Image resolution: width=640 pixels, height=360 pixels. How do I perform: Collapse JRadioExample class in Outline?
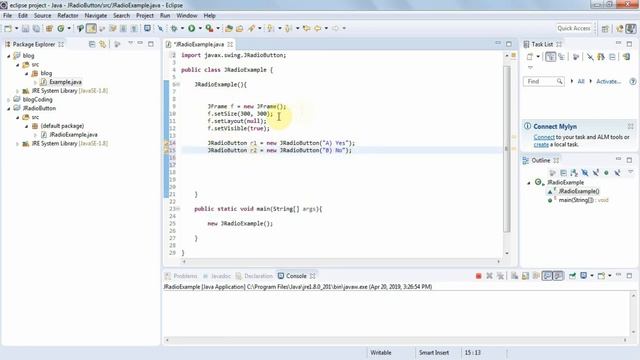tap(529, 183)
